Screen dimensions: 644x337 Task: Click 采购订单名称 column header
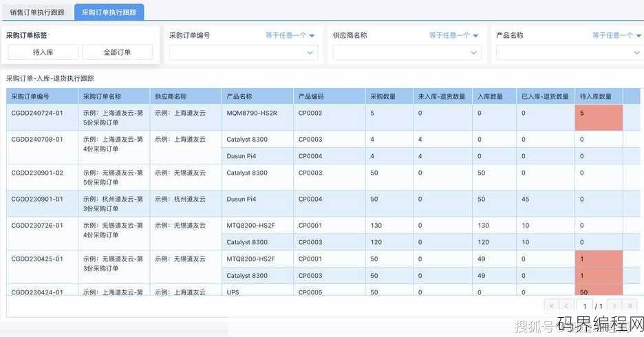(114, 96)
